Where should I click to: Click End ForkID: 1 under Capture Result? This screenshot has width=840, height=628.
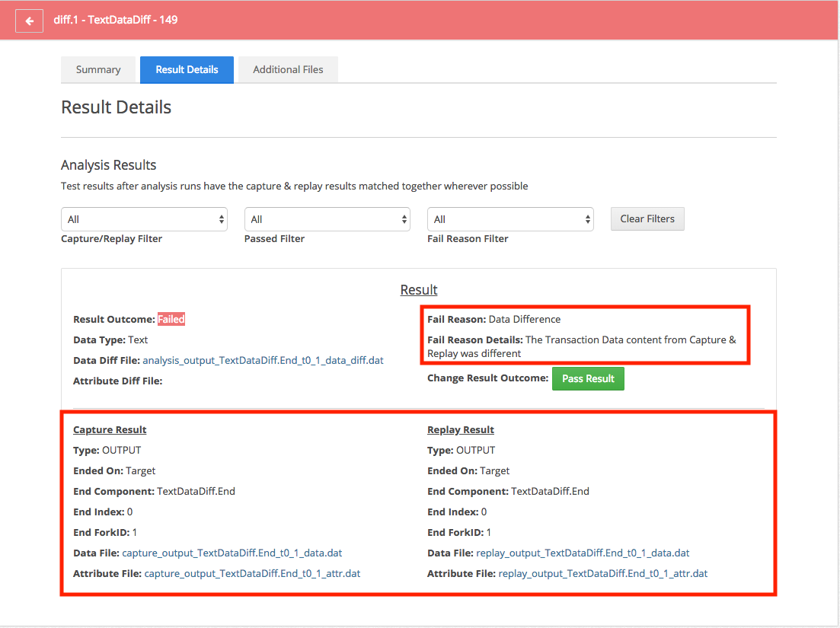click(105, 533)
